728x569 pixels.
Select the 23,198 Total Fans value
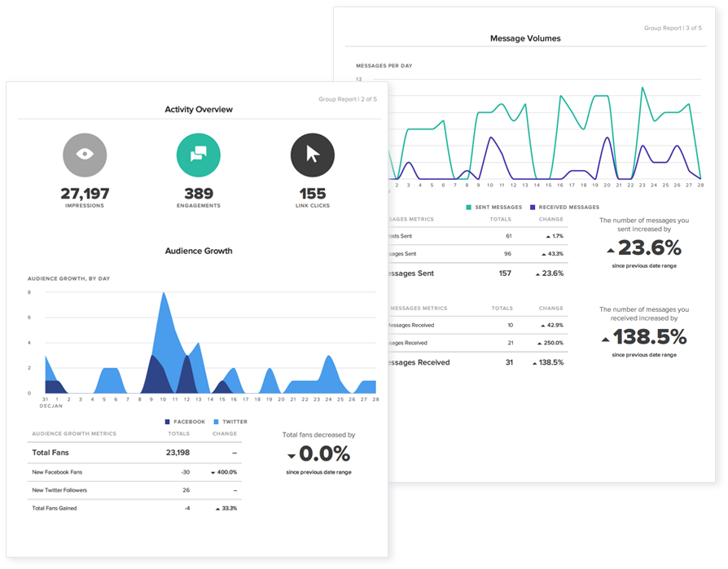coord(178,453)
